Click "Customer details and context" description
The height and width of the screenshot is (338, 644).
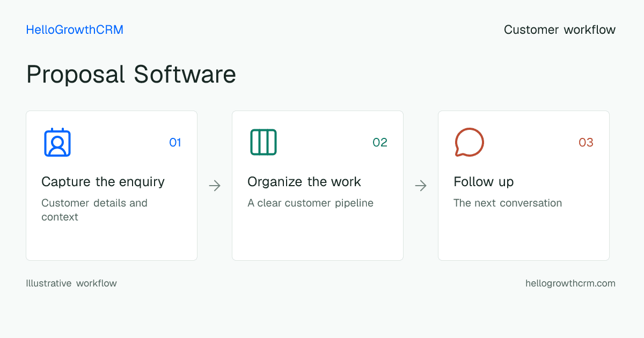(x=94, y=210)
